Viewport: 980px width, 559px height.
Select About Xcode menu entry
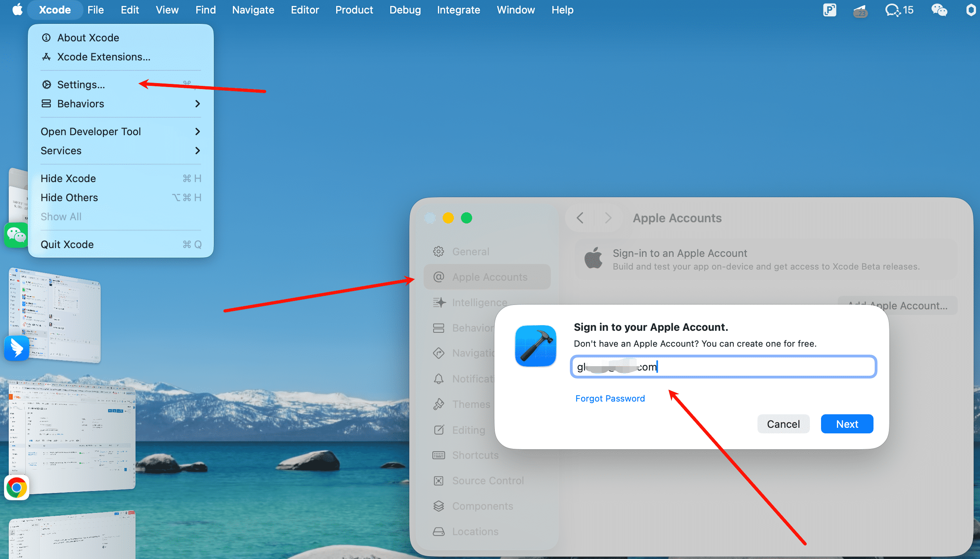coord(88,38)
